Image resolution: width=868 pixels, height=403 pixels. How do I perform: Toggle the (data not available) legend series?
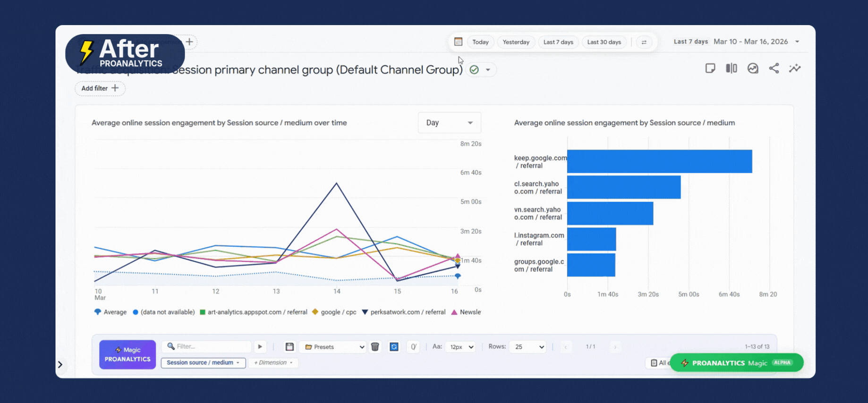coord(163,312)
